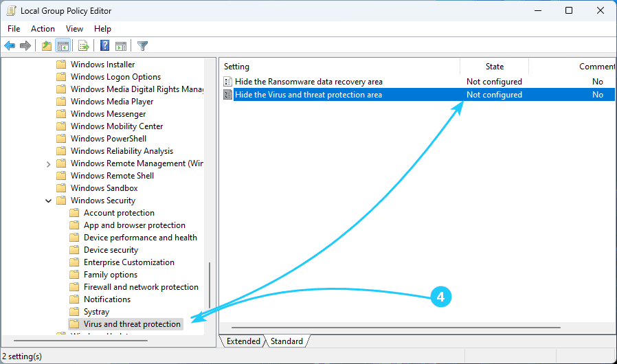Go up one level using toolbar icon
This screenshot has height=364, width=617.
(47, 46)
